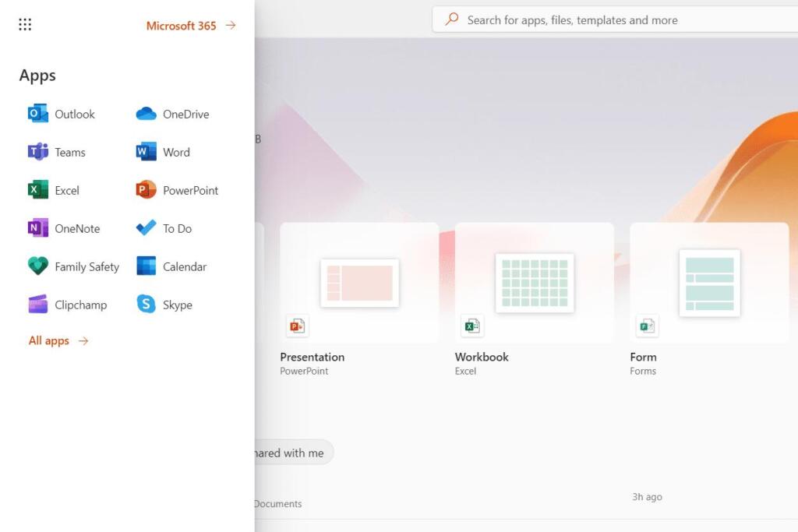Viewport: 798px width, 532px height.
Task: Open Outlook from the Apps list
Action: (x=62, y=115)
